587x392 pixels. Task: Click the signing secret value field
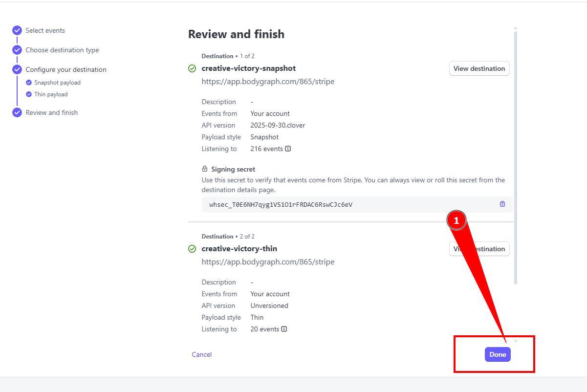click(342, 204)
